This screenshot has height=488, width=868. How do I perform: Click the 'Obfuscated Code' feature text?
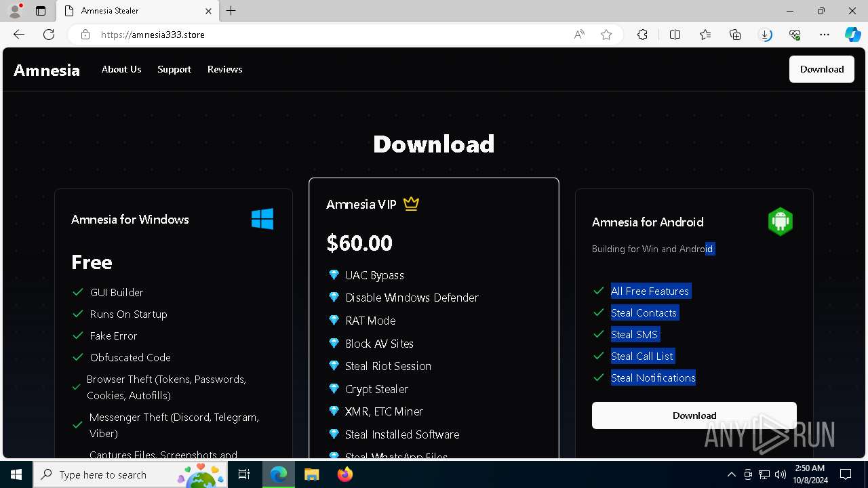(x=130, y=357)
